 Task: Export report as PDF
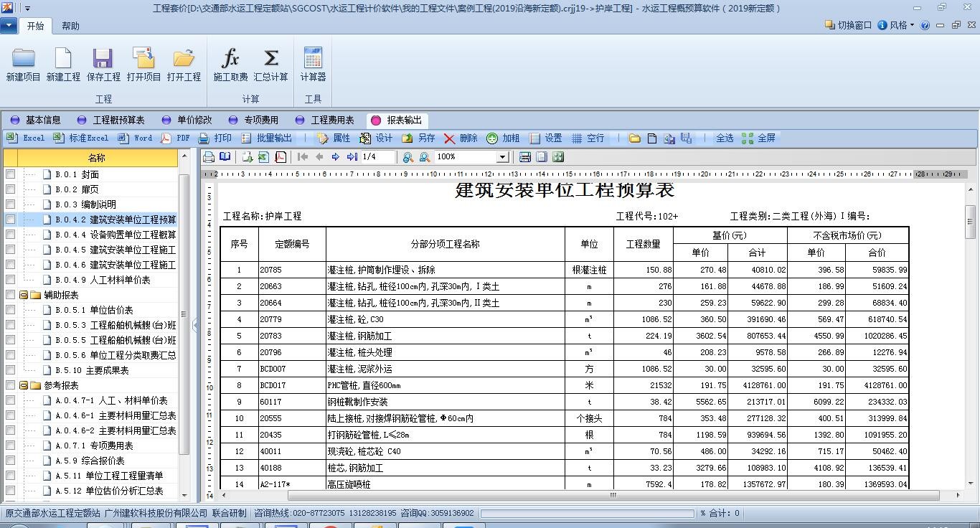(x=175, y=138)
